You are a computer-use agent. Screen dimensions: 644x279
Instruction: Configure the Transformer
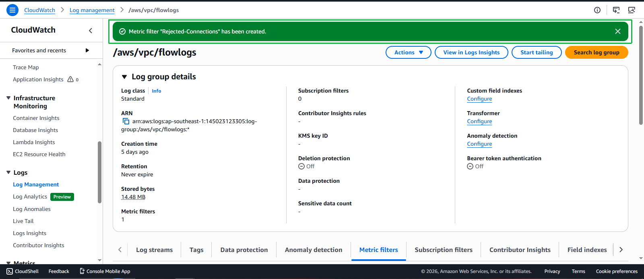tap(479, 121)
